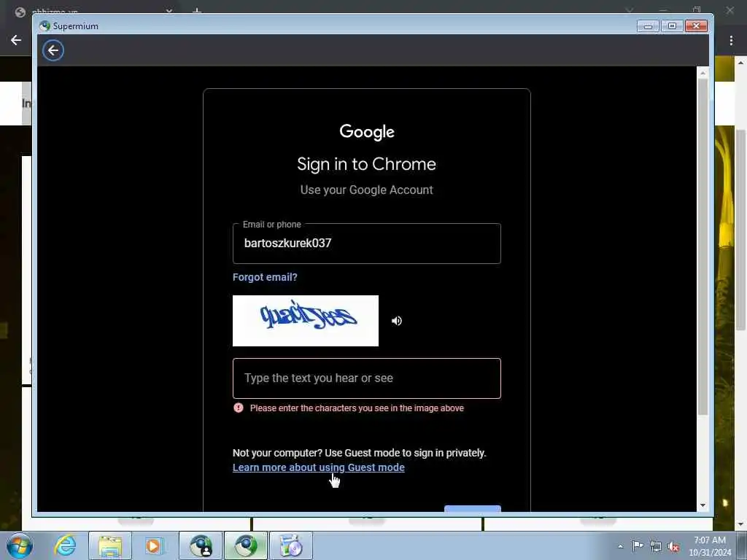Open the disc installer taskbar icon
The image size is (747, 560).
(x=291, y=545)
